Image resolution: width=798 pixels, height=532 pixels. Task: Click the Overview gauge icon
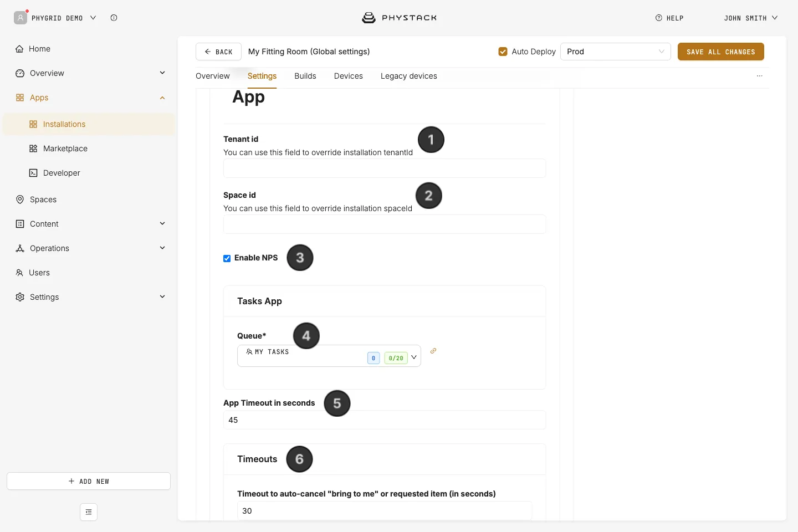[x=20, y=73]
